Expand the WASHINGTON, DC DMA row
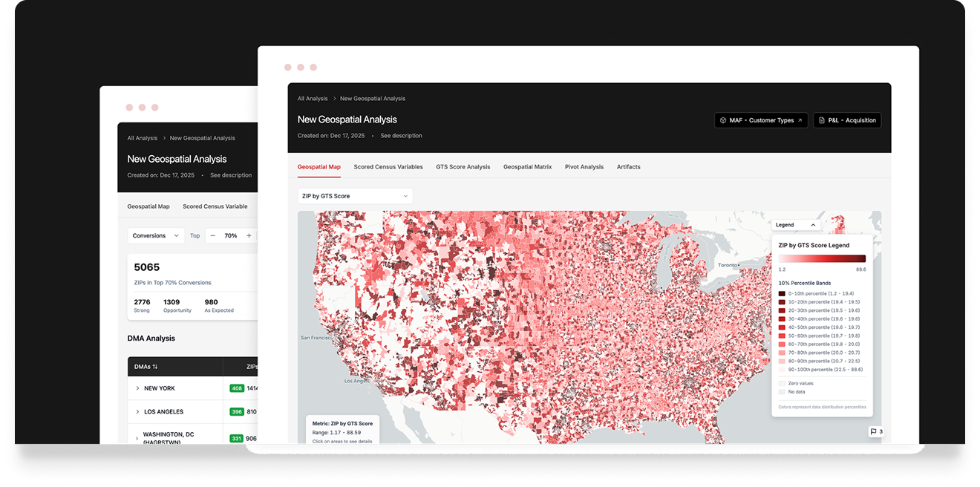This screenshot has width=980, height=487. 137,438
